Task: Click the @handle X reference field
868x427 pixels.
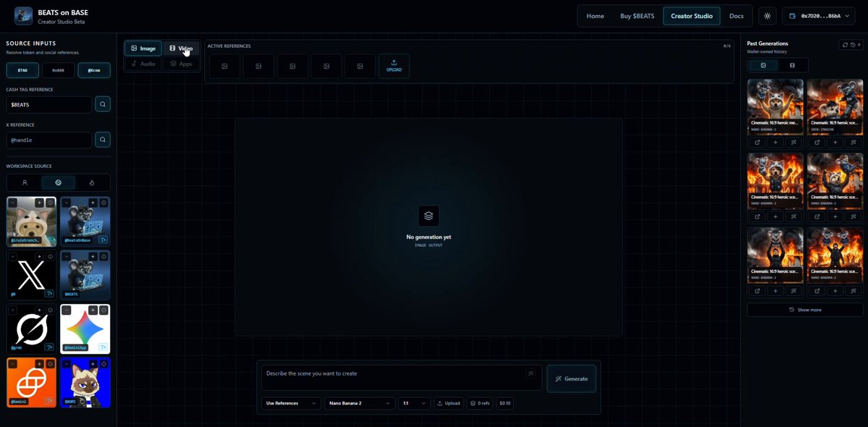Action: point(49,140)
